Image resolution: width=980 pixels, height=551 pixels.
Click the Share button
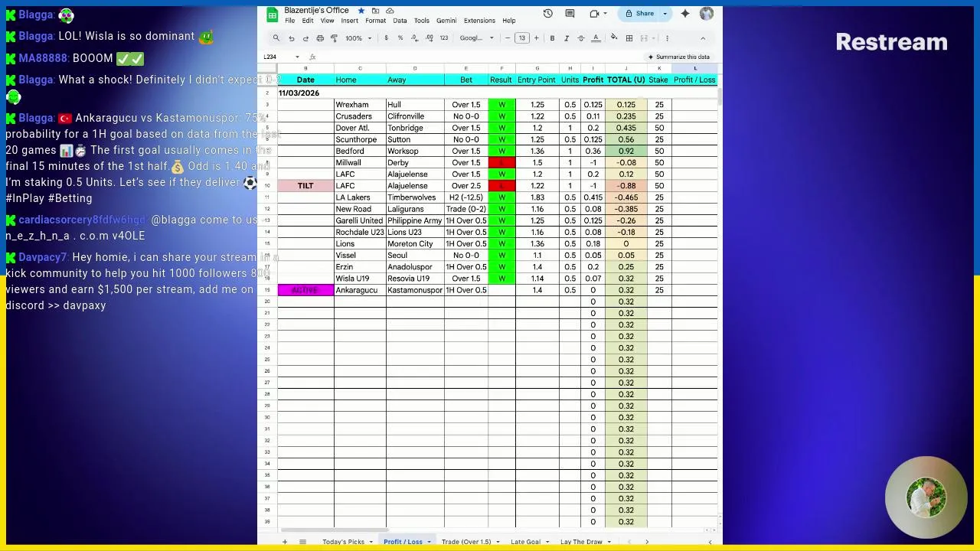(640, 13)
